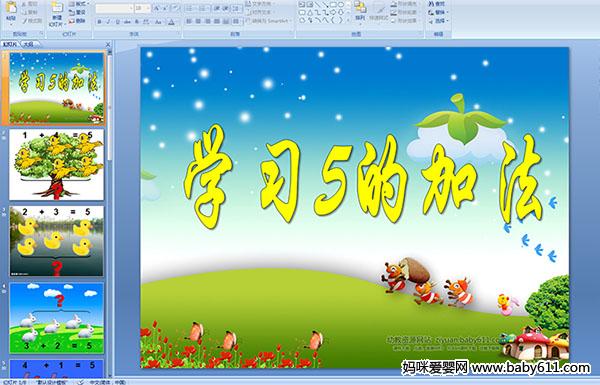600x385 pixels.
Task: Click the Reset slide icon
Action: point(72,12)
